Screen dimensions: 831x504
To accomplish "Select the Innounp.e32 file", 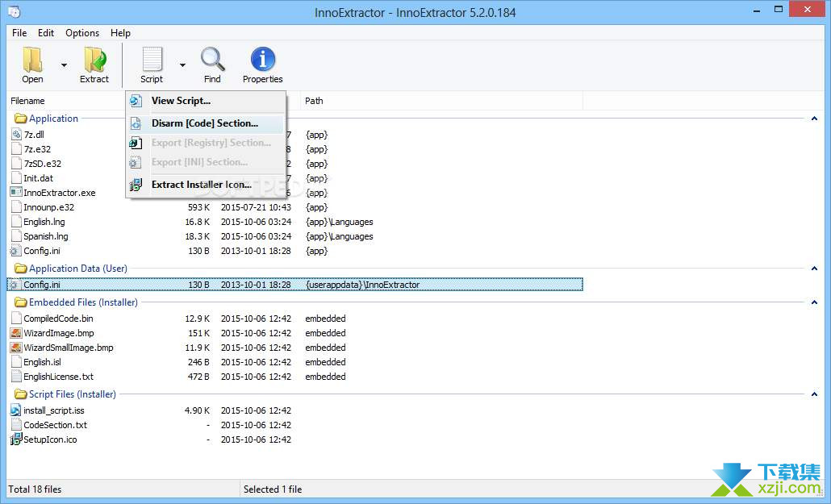I will click(x=48, y=208).
